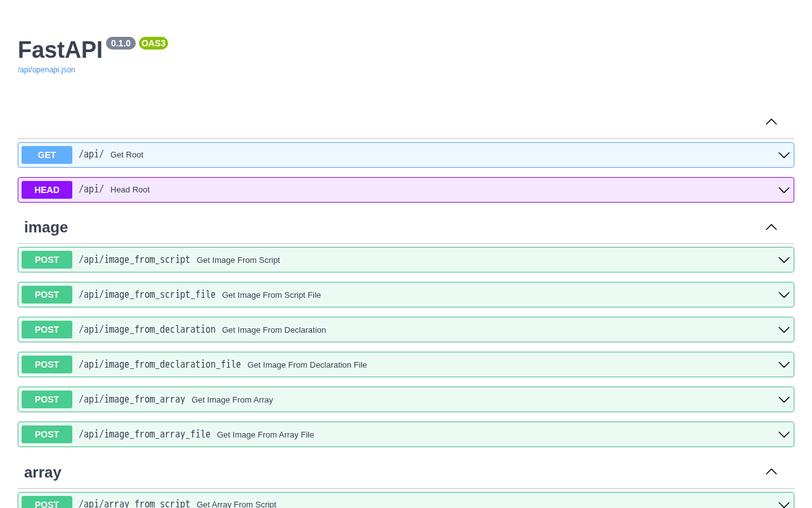Click the POST badge for /api/image_from_declaration_file

[x=47, y=364]
